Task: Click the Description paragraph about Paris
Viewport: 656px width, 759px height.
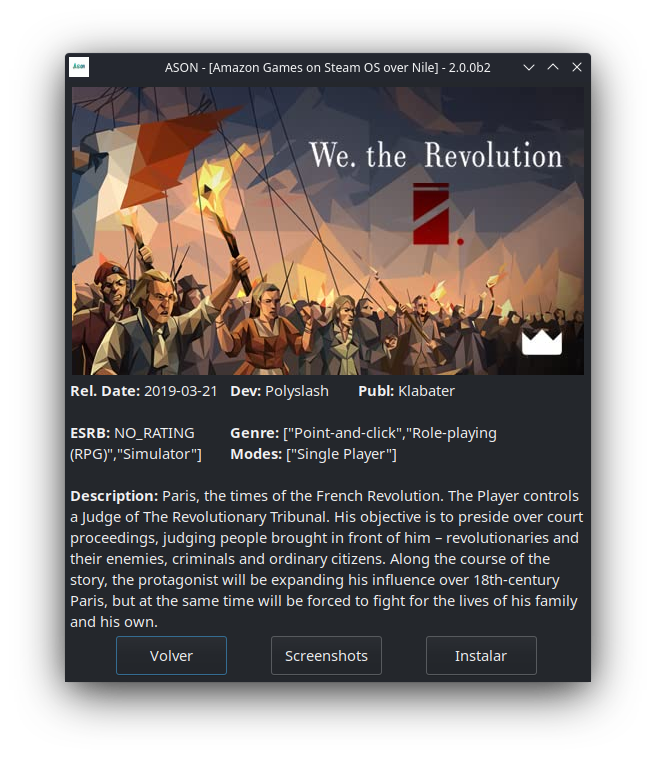Action: coord(327,559)
